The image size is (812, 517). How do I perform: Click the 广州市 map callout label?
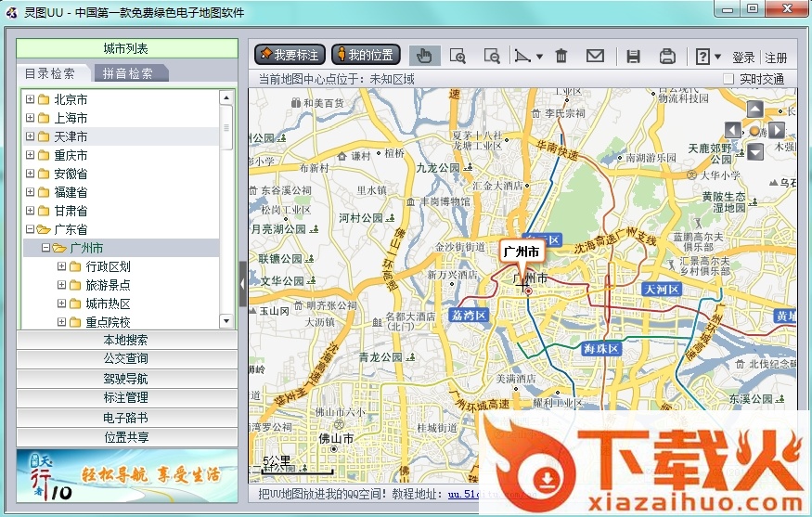pyautogui.click(x=522, y=252)
